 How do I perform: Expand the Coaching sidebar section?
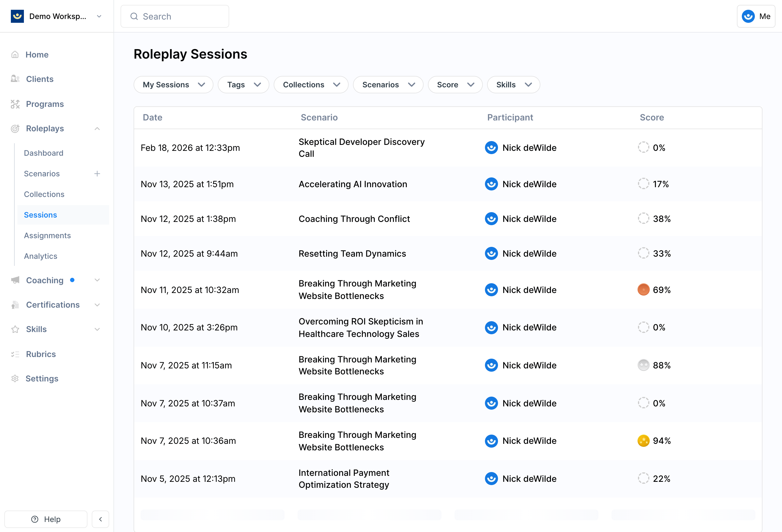97,280
